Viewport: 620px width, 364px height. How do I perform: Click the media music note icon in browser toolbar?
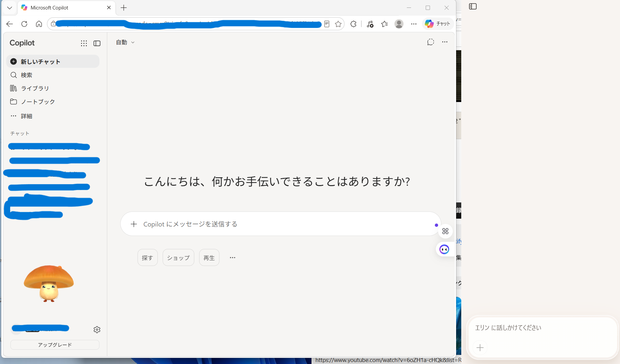pyautogui.click(x=370, y=24)
